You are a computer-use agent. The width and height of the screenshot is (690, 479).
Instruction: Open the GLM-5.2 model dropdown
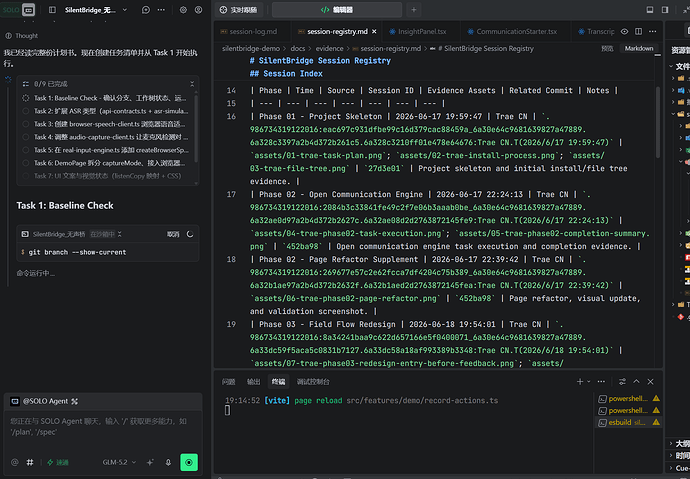pos(119,462)
